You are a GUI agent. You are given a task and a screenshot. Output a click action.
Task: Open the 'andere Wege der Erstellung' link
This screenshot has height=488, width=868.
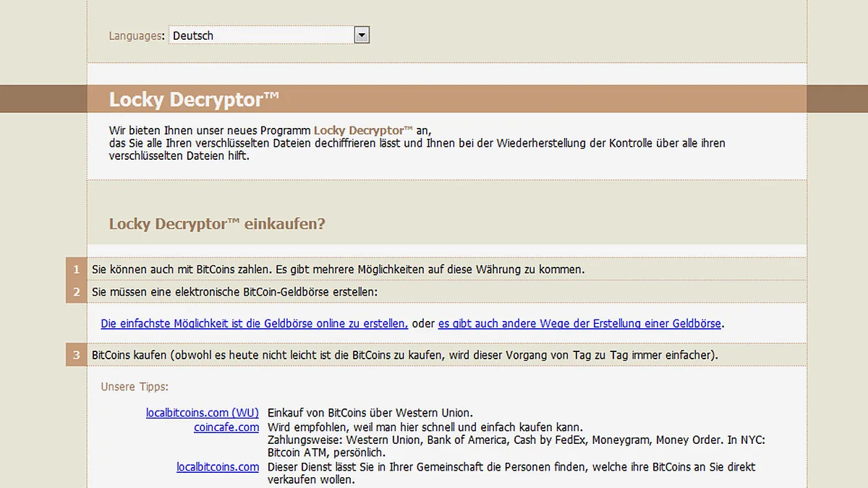[x=579, y=324]
